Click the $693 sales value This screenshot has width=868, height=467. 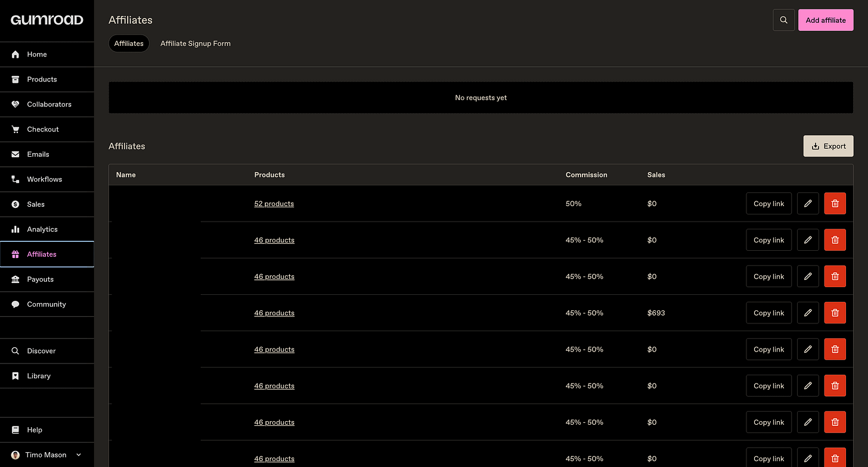point(656,313)
